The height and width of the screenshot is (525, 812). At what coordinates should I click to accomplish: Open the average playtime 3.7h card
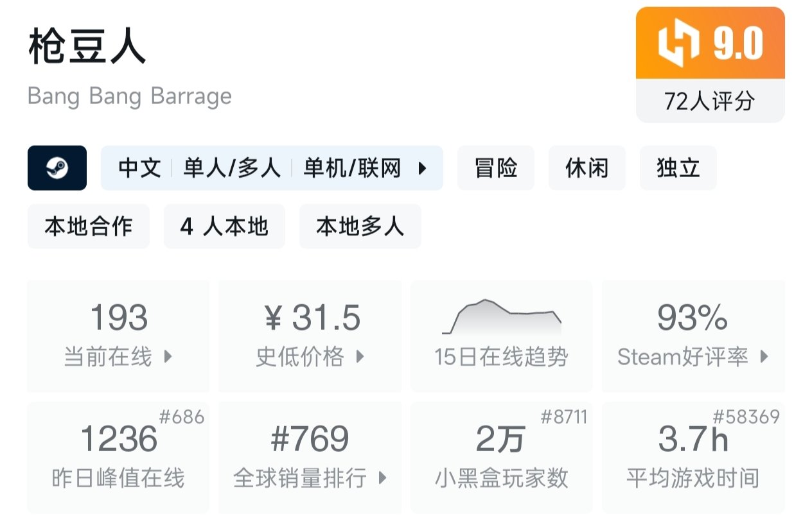point(693,457)
